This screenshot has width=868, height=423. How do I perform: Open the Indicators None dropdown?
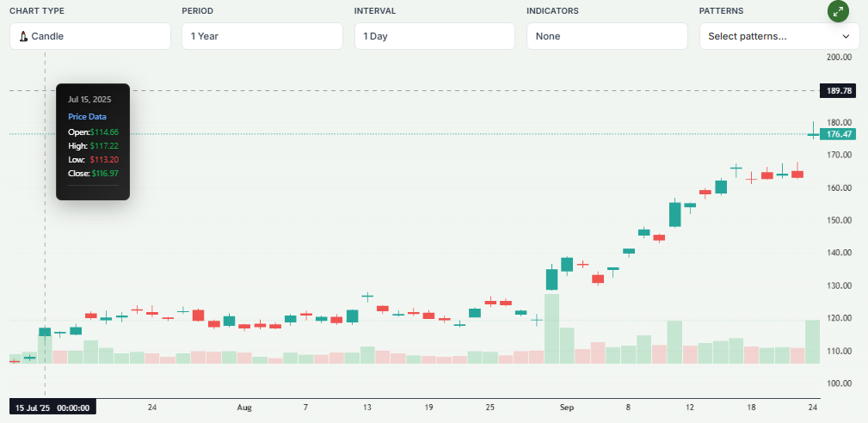point(606,36)
